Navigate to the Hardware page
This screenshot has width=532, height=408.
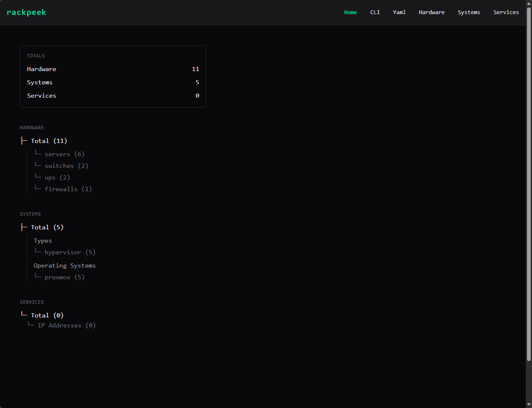(431, 12)
